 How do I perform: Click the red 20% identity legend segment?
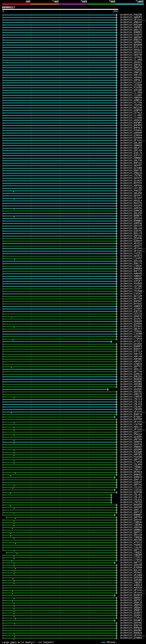[16, 4]
